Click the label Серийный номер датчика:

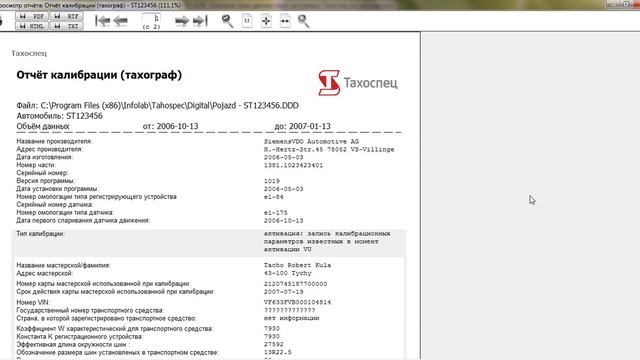tap(55, 204)
